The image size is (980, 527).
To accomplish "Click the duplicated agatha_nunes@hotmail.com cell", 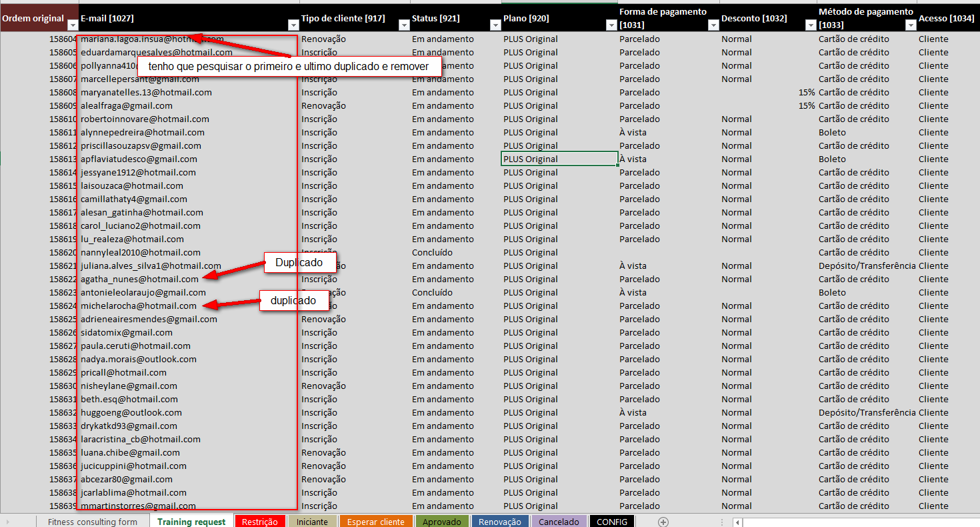I will pyautogui.click(x=189, y=279).
